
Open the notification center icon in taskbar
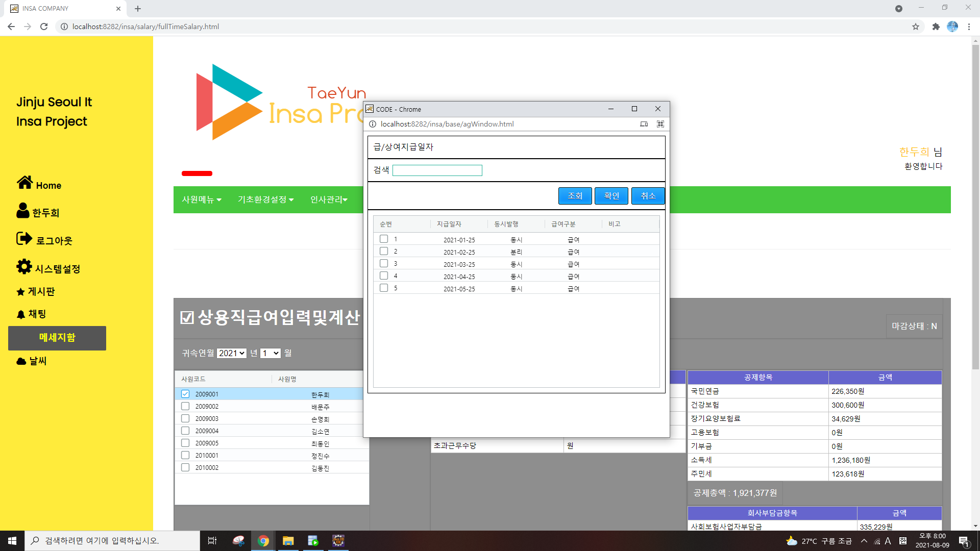(x=964, y=541)
